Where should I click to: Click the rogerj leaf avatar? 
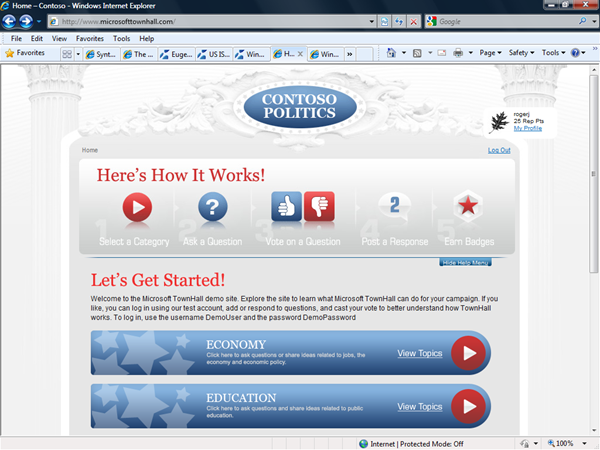point(499,122)
